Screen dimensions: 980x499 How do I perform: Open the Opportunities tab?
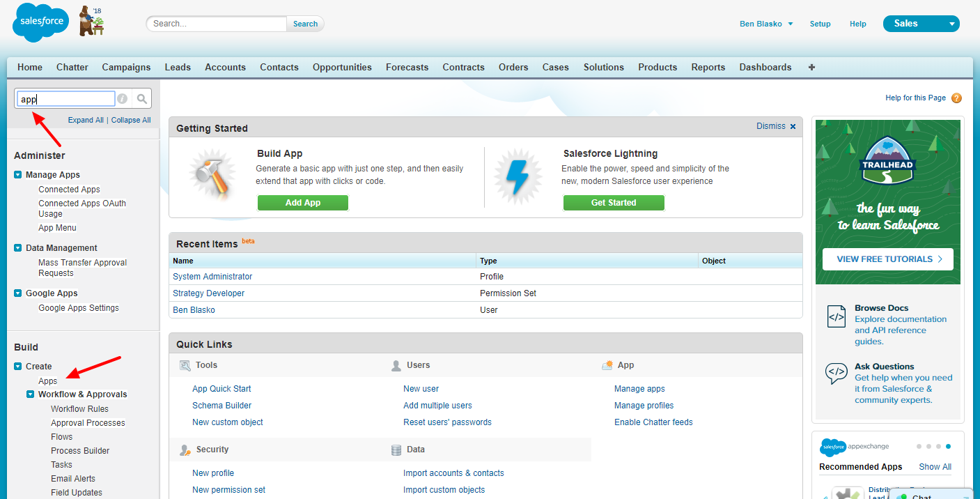click(342, 68)
